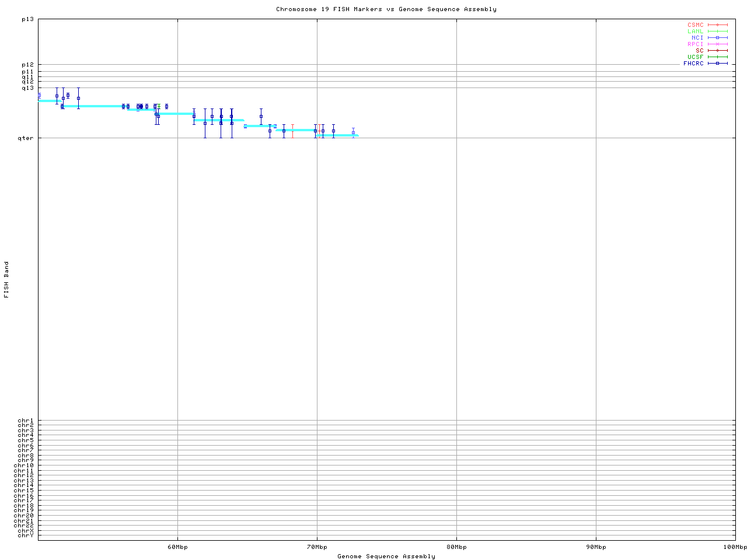
Task: Click the chart title text
Action: 386,9
